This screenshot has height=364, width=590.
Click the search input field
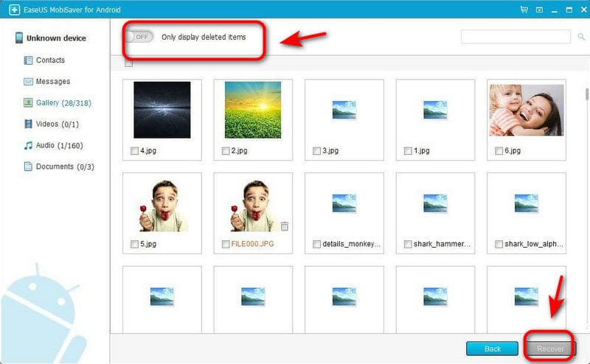[x=515, y=37]
